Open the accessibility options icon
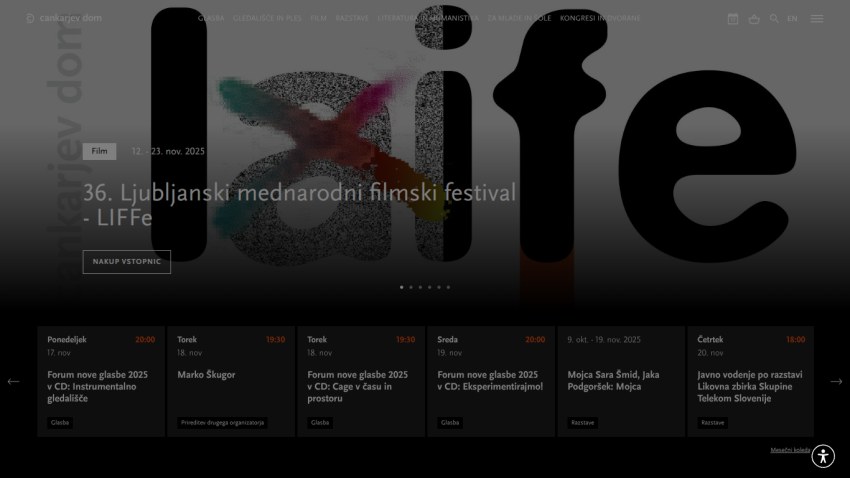This screenshot has width=850, height=478. point(823,456)
